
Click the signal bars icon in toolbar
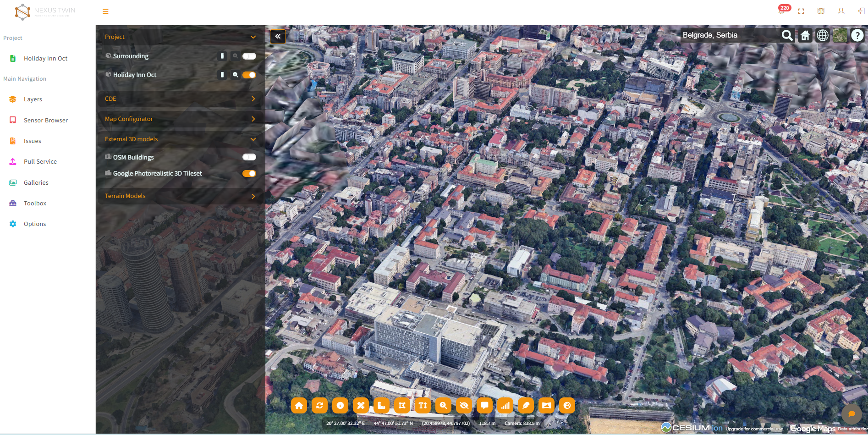(x=505, y=406)
